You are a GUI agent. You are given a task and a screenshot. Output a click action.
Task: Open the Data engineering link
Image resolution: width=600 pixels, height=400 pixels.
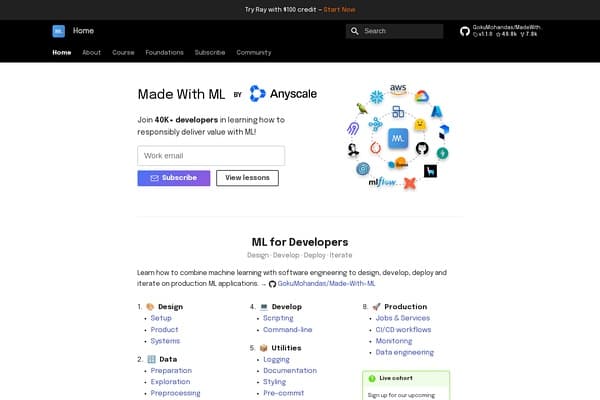(x=404, y=352)
